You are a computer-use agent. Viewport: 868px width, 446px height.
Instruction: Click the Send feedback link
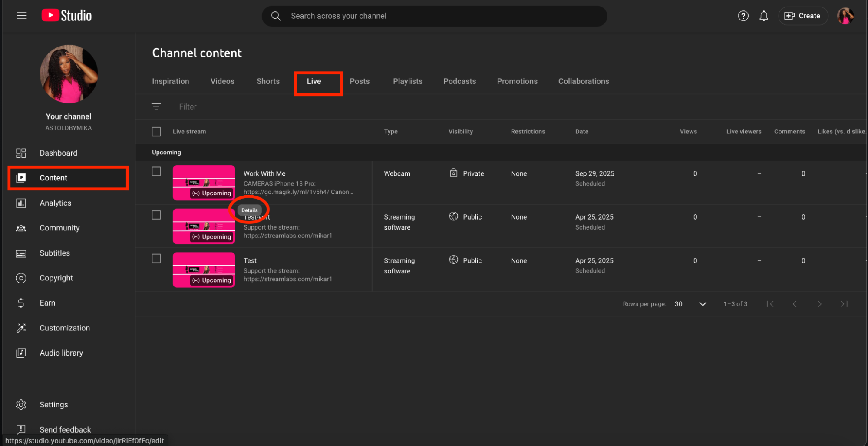[65, 429]
